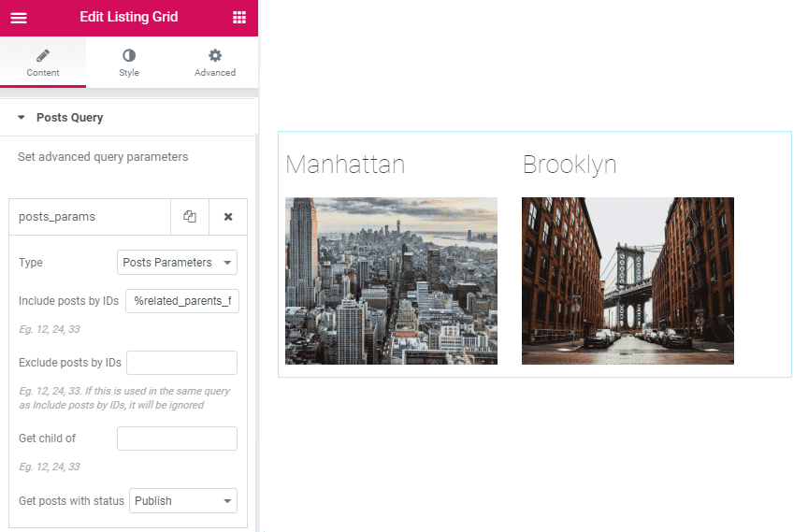The width and height of the screenshot is (808, 532).
Task: Click the Include posts by IDs field
Action: pyautogui.click(x=182, y=301)
